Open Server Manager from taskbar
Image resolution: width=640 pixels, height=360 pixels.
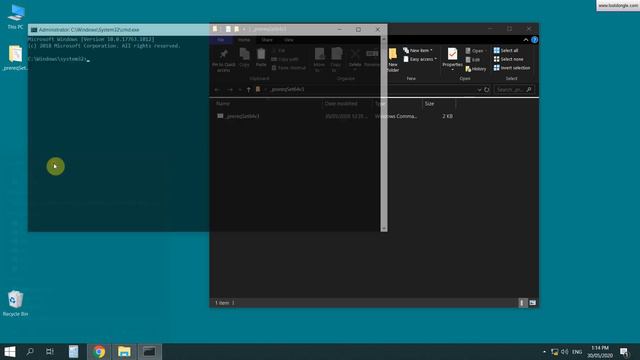point(73,352)
